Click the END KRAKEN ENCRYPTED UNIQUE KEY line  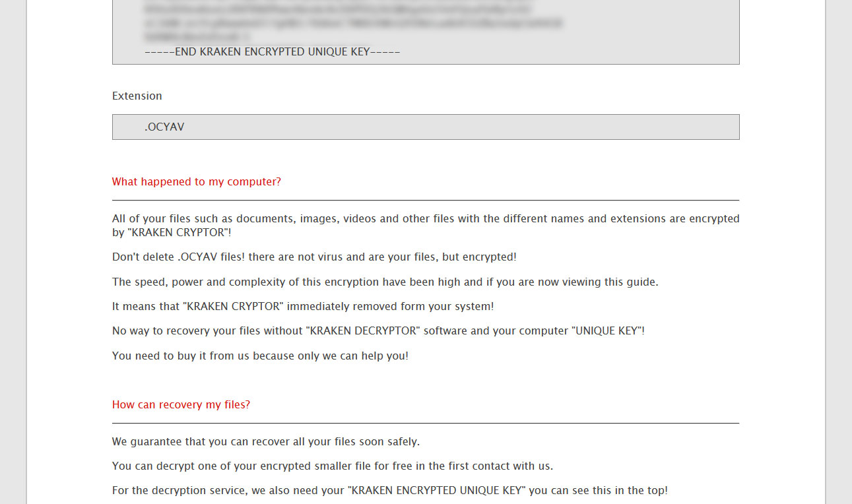[272, 51]
